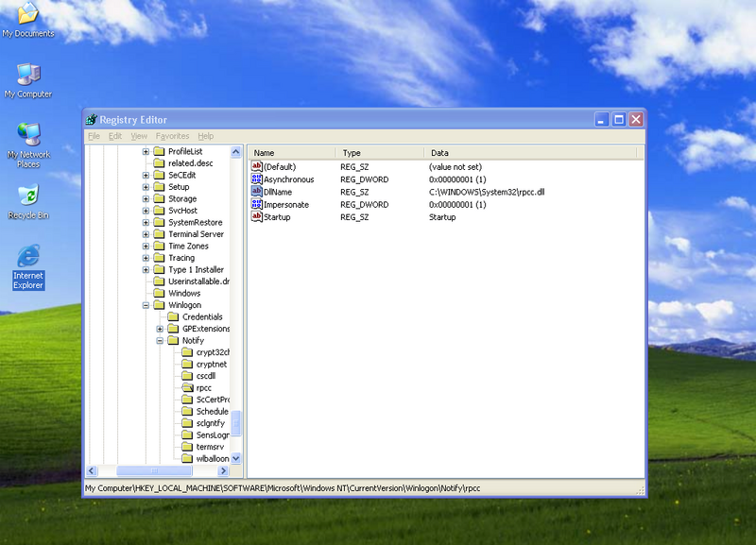Click the DllName string value icon

pos(256,192)
